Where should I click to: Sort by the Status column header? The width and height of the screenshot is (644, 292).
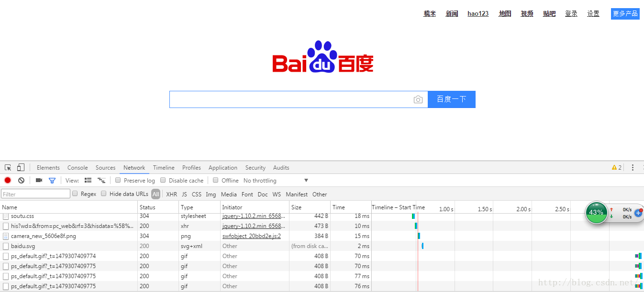[159, 207]
